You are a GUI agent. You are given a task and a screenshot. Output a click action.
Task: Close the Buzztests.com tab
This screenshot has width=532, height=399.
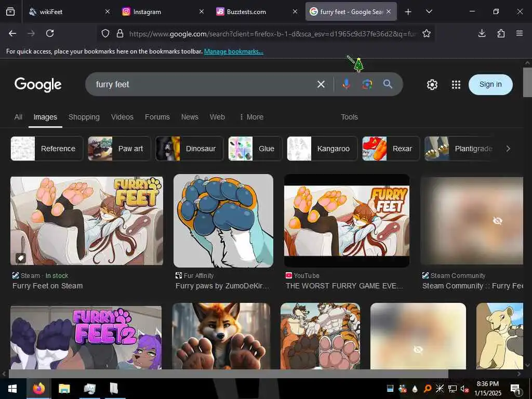point(295,12)
